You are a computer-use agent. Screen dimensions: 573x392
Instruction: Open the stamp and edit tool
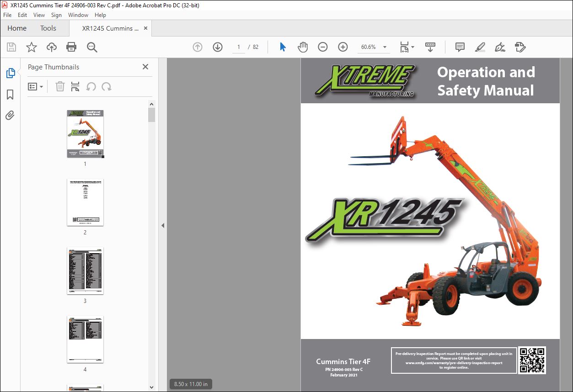tap(520, 47)
